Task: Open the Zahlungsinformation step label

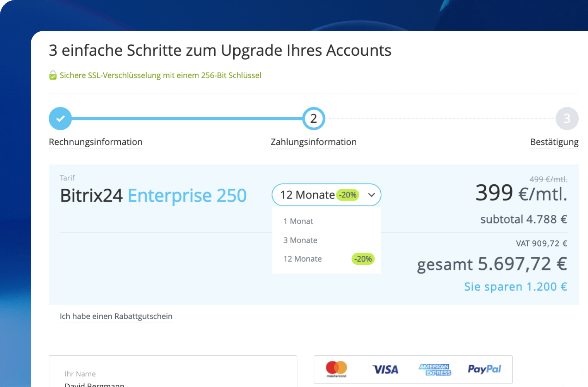Action: (314, 142)
